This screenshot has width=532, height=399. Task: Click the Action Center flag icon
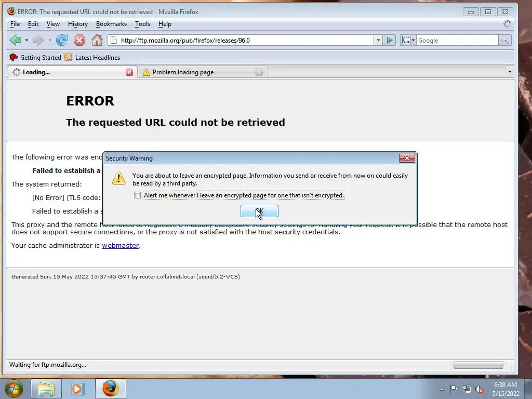(454, 389)
